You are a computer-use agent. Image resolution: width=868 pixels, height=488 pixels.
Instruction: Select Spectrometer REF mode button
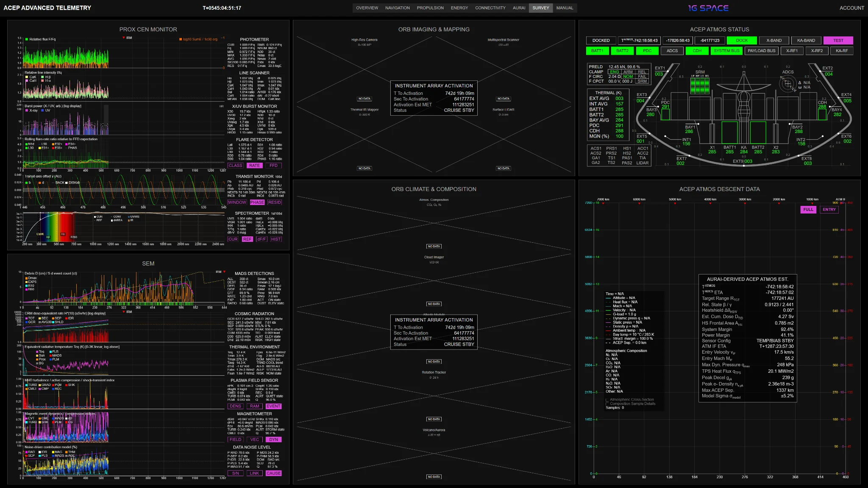point(248,239)
